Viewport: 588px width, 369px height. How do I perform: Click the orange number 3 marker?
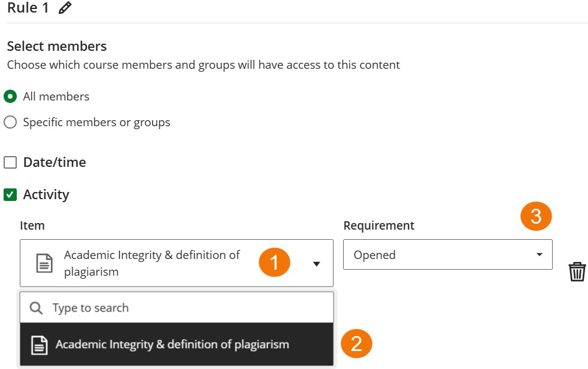(536, 216)
